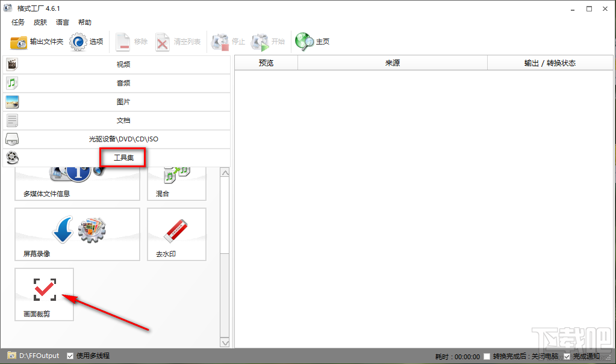Click the 停止 toolbar icon
This screenshot has height=364, width=616.
(x=220, y=42)
